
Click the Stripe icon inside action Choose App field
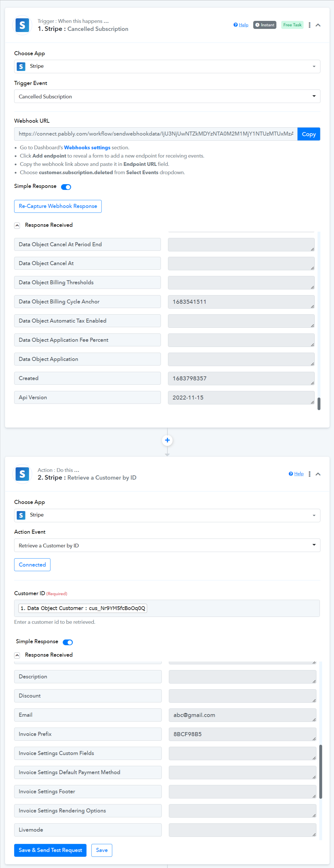click(x=21, y=515)
